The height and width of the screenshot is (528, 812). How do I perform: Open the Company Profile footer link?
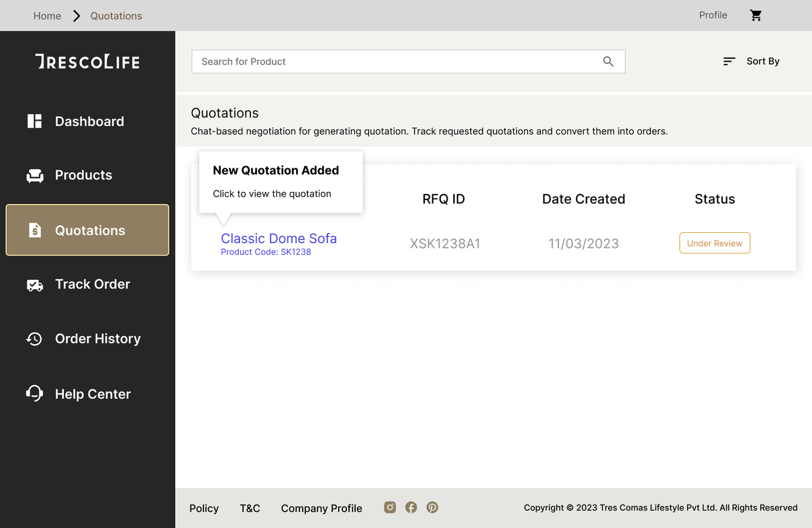[x=321, y=509]
